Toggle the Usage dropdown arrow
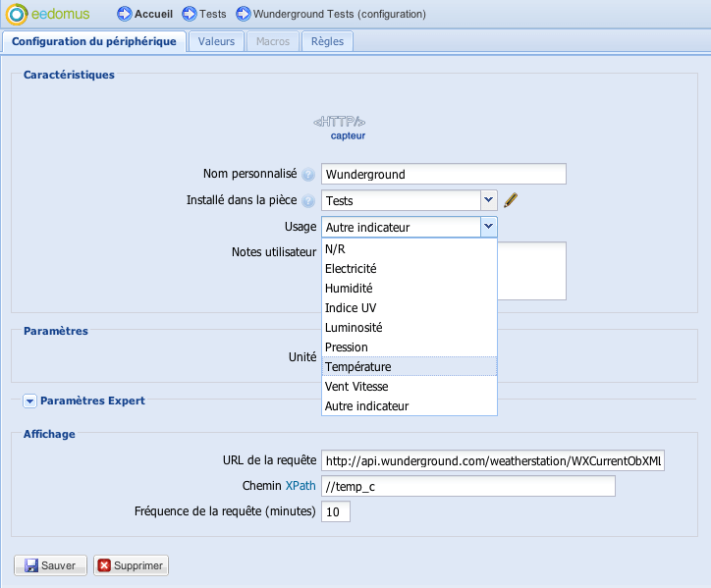 [x=488, y=227]
